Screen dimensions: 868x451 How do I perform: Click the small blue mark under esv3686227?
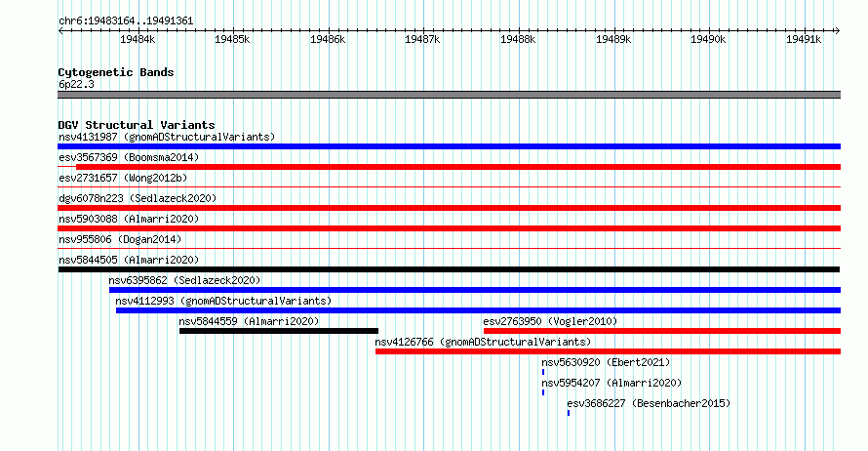click(x=569, y=413)
